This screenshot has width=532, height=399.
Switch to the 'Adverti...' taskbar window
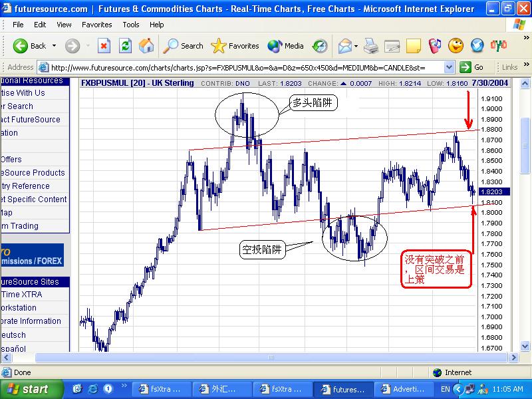404,389
